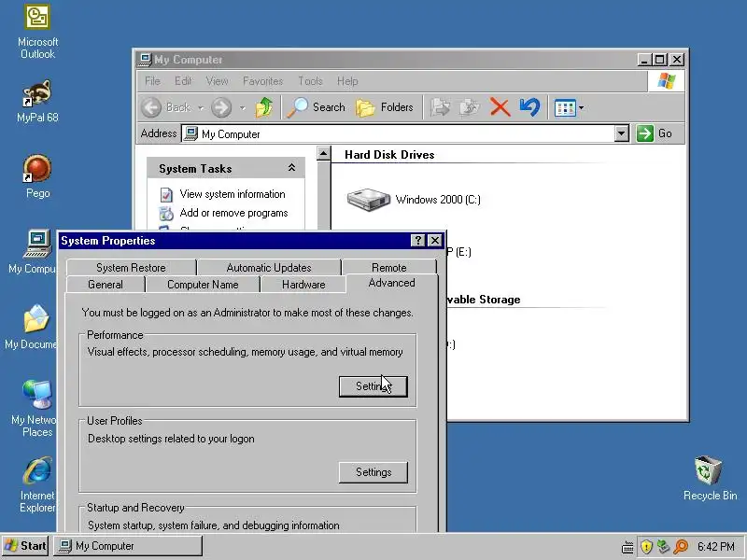Viewport: 747px width, 560px height.
Task: Click the orange magnifier tray icon
Action: [x=682, y=547]
